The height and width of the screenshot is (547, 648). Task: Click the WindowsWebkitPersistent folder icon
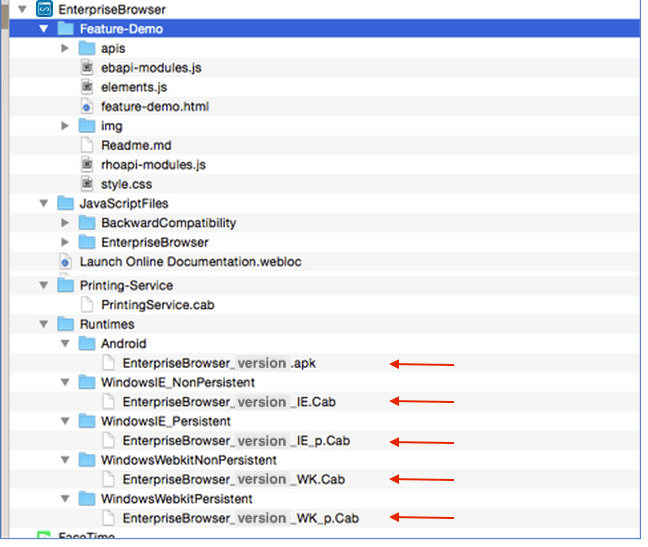coord(87,498)
